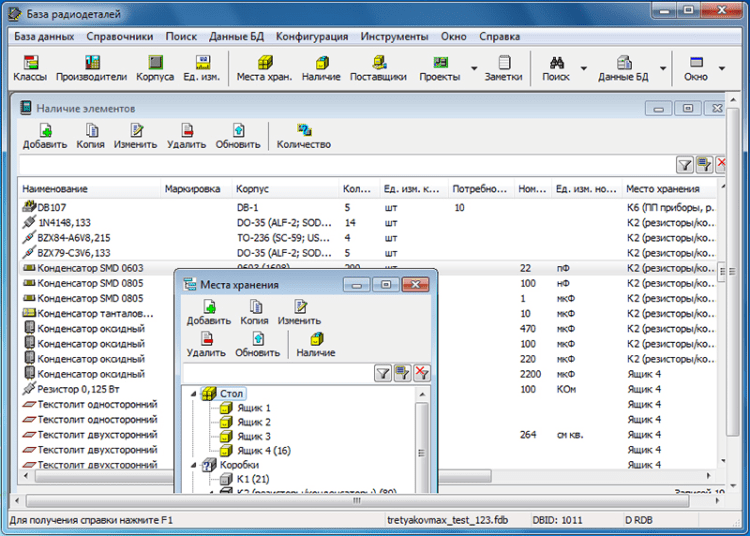750x536 pixels.
Task: Toggle the filter icon in Места хранения
Action: coord(383,373)
